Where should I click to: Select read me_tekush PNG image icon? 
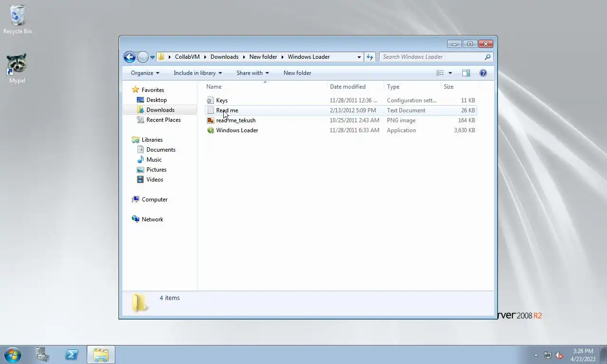211,120
